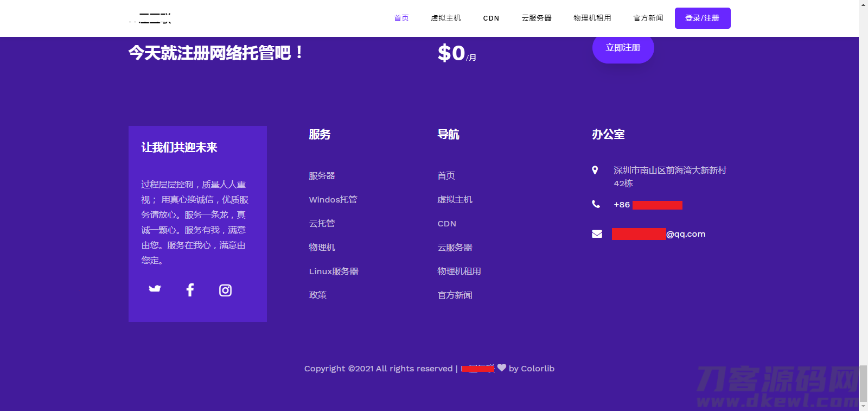Go to CDN in the top navigation
868x411 pixels.
[x=491, y=18]
